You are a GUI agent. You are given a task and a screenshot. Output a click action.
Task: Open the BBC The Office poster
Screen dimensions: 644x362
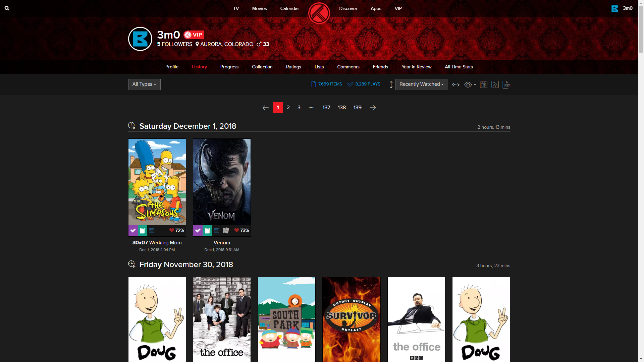[x=416, y=319]
